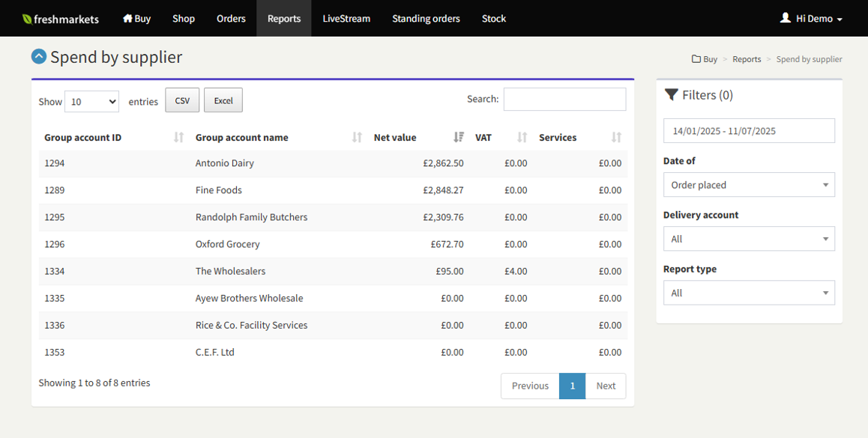
Task: Export table as CSV
Action: pyautogui.click(x=182, y=100)
